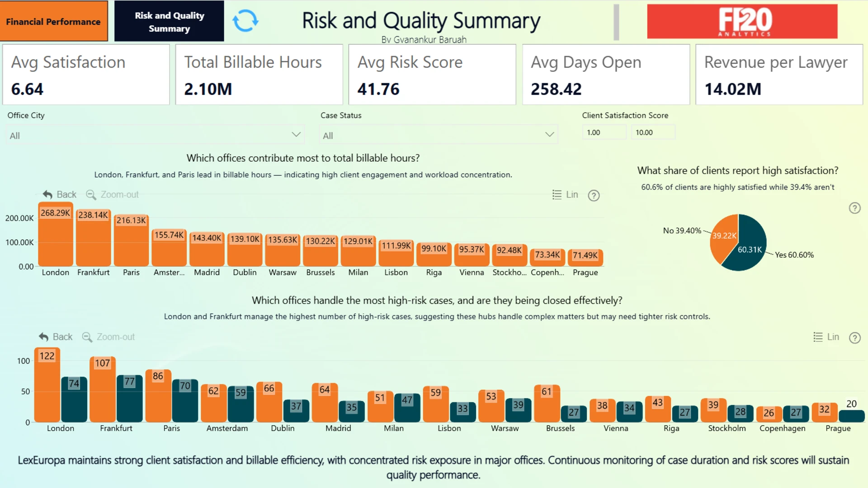This screenshot has height=488, width=868.
Task: Click Amsterdam orange bar labeled 62
Action: click(214, 403)
